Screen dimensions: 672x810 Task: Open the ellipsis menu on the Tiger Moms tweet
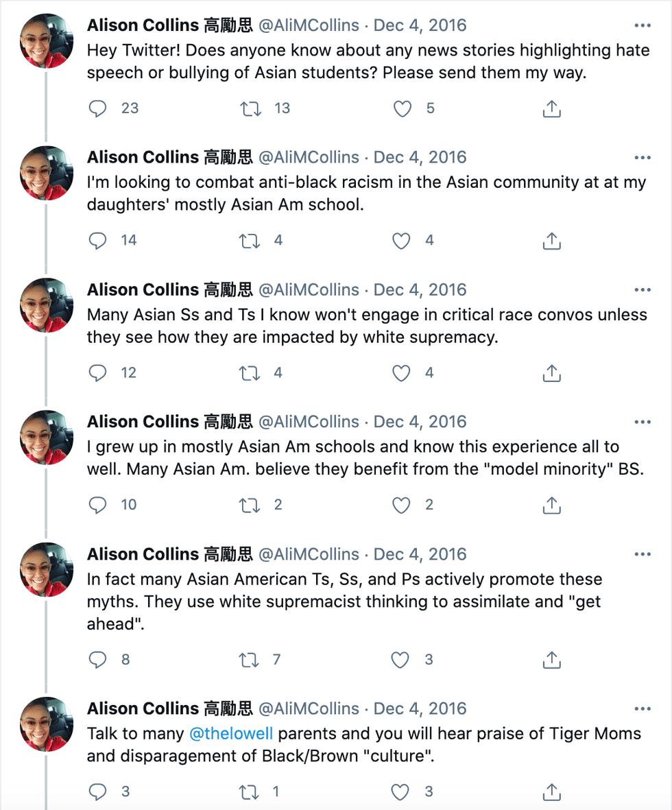[x=643, y=708]
